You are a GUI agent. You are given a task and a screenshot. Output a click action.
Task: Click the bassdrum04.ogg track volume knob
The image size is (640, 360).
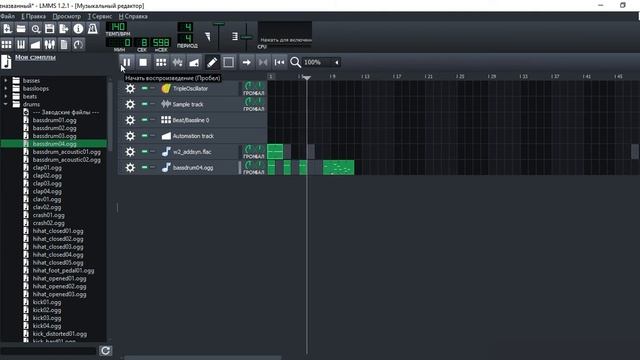pyautogui.click(x=249, y=164)
